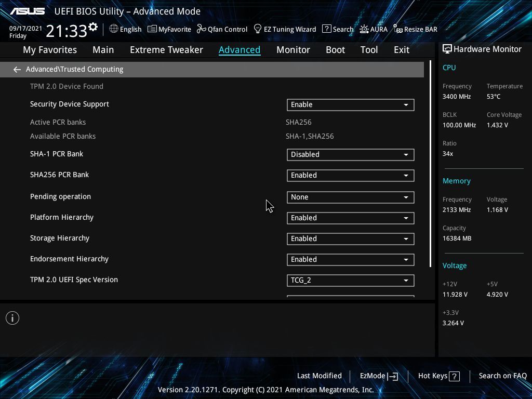532x399 pixels.
Task: Open Pending operation dropdown
Action: [x=351, y=197]
